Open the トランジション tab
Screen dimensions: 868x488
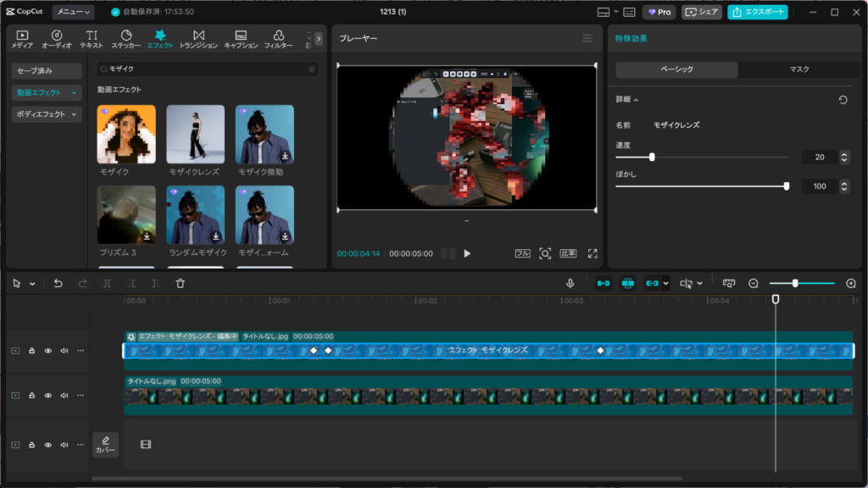point(198,39)
